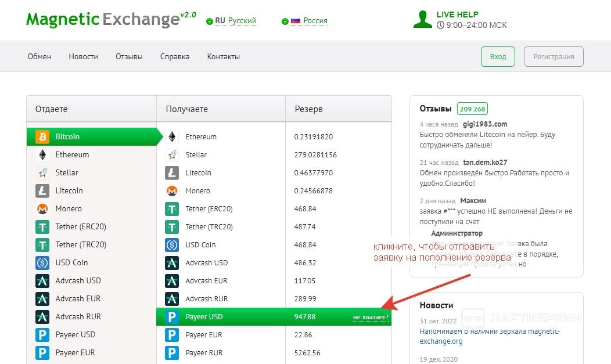Click USD Coin icon in Отдаете column
611x364 pixels.
tap(42, 263)
